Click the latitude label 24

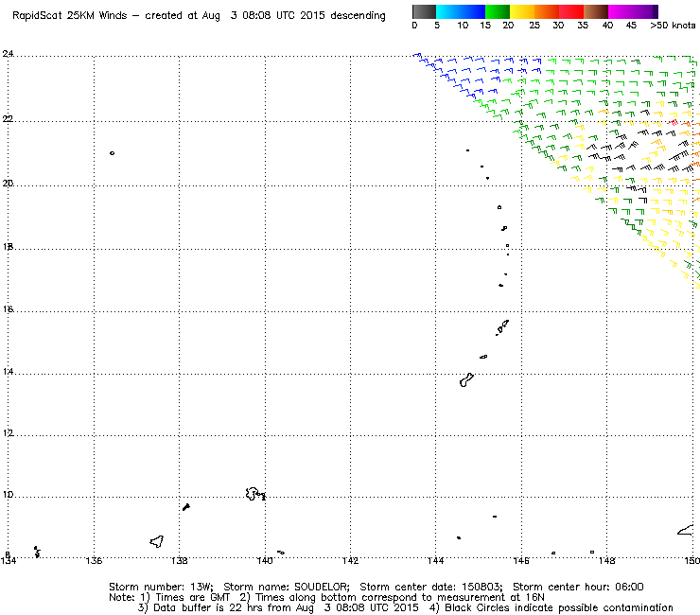[8, 54]
